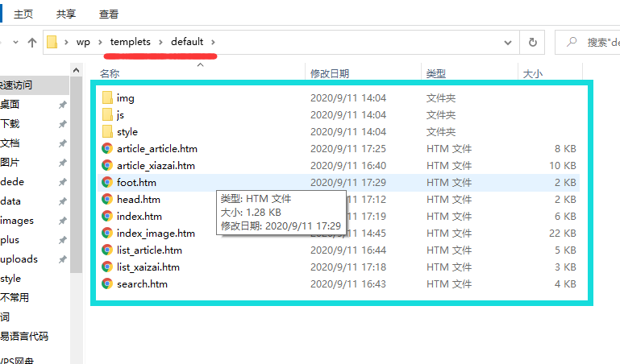Select the img folder icon
620x364 pixels.
[x=106, y=98]
